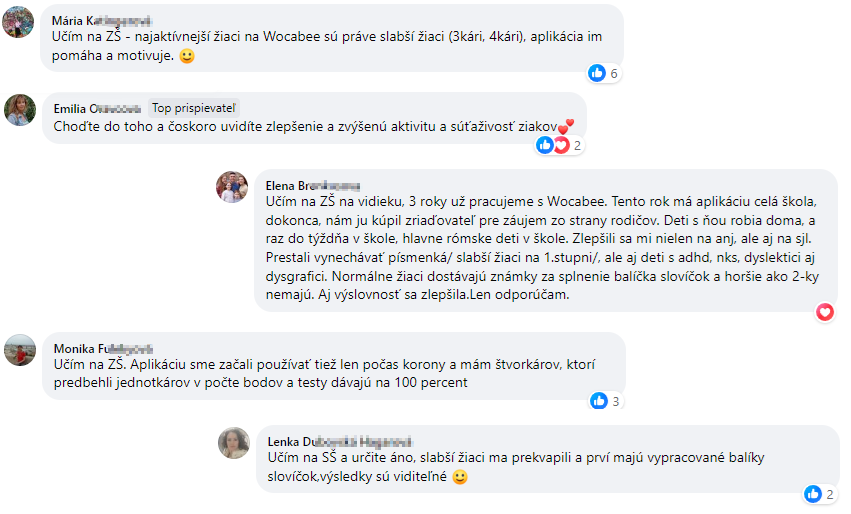Click the heart reaction on Elena's comment

click(825, 312)
